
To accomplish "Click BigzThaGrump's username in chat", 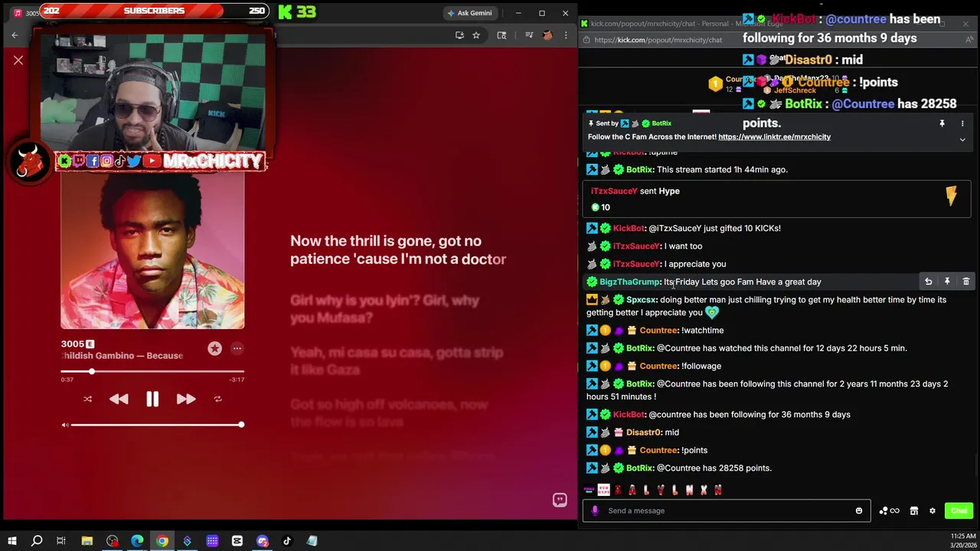I will pos(629,282).
